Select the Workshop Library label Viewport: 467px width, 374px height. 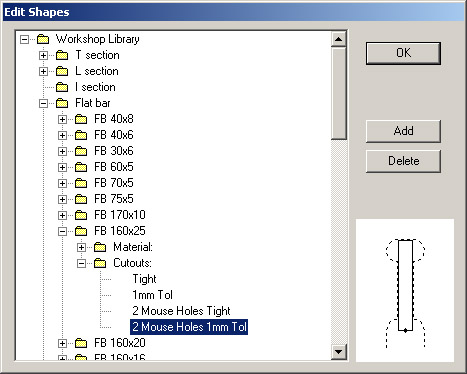point(97,39)
